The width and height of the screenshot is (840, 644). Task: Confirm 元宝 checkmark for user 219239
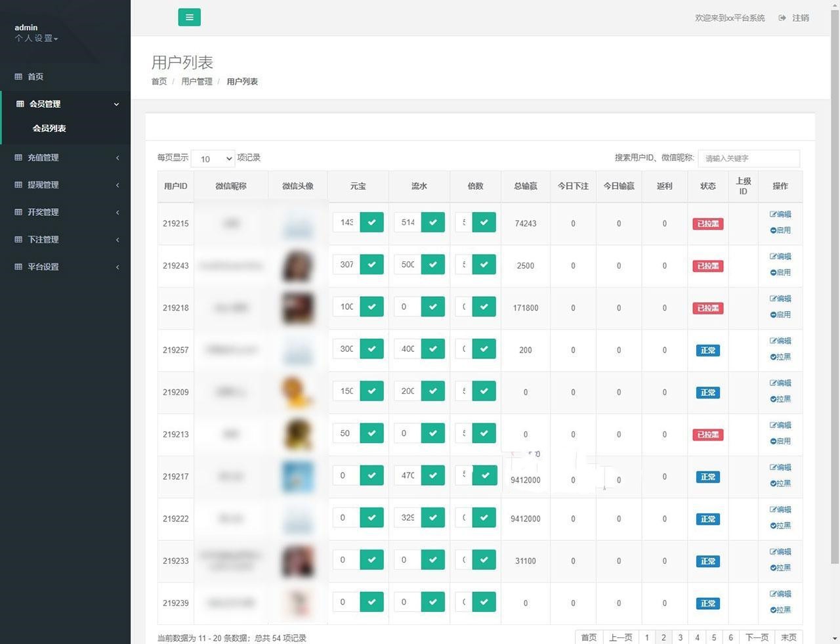371,602
